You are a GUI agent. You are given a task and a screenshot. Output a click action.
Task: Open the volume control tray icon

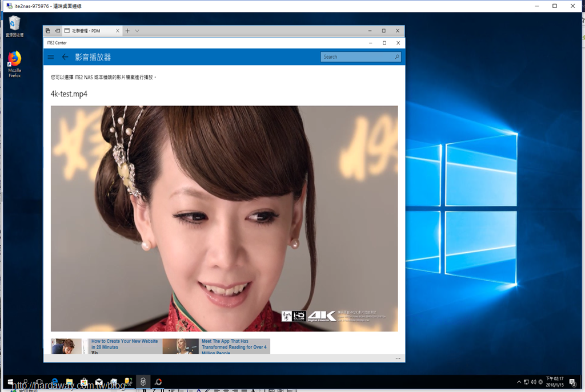point(534,382)
